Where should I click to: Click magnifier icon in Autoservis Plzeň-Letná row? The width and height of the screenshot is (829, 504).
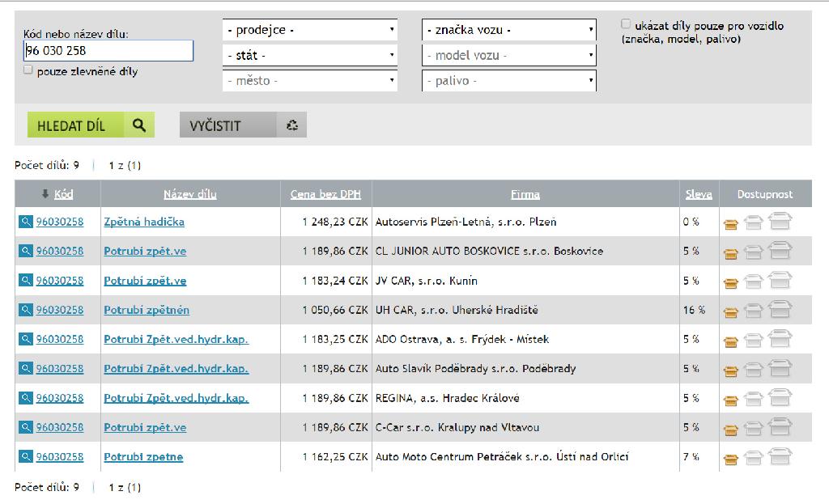[x=25, y=222]
